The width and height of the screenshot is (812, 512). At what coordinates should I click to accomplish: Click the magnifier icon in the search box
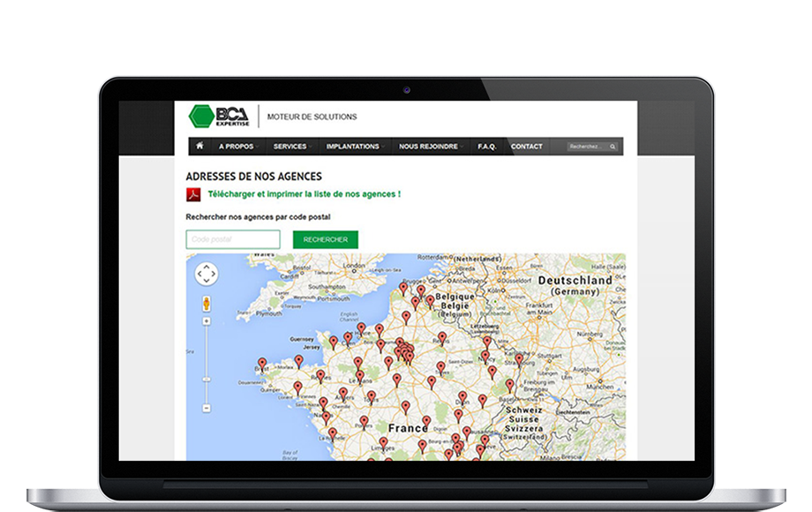(x=613, y=147)
